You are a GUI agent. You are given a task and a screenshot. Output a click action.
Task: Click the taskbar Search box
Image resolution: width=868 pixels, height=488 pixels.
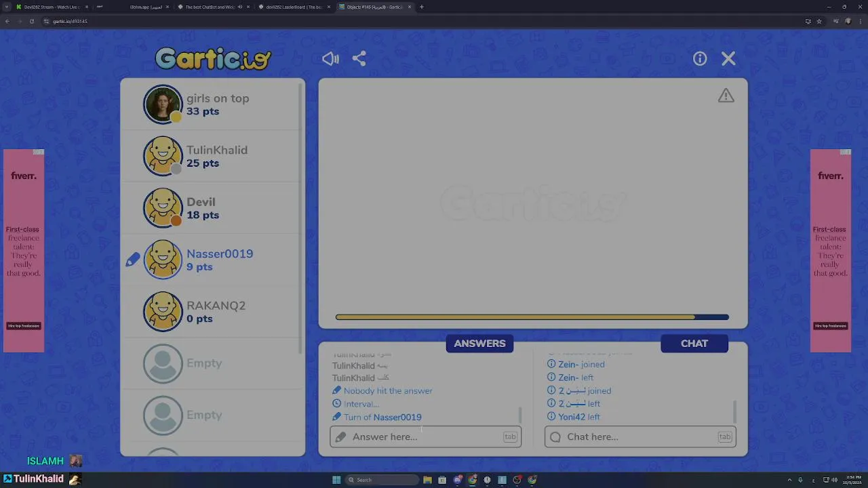(x=382, y=480)
